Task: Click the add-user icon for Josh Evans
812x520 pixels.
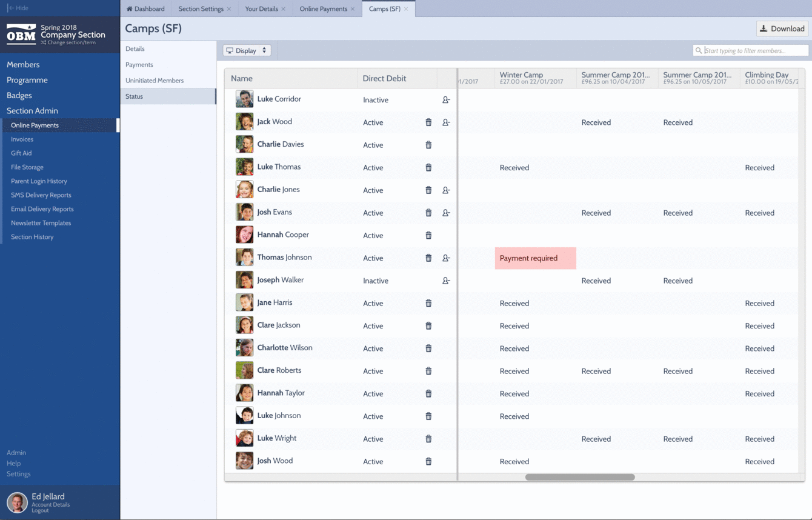Action: coord(446,213)
